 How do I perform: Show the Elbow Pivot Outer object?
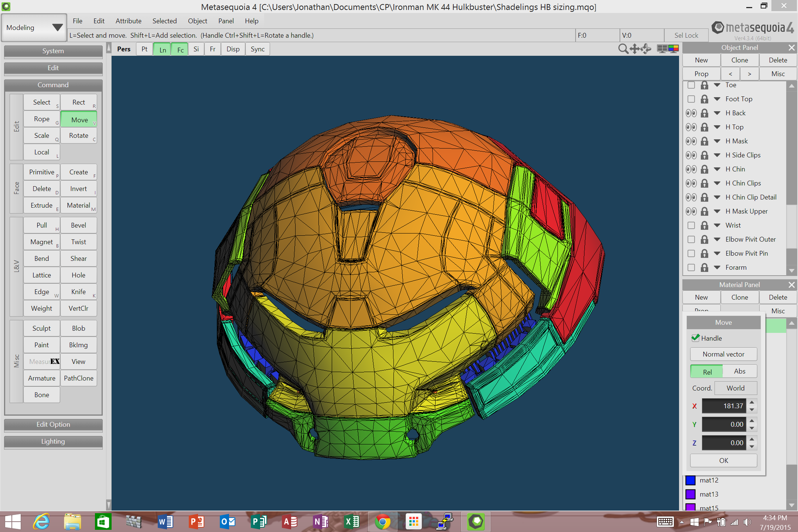[691, 239]
